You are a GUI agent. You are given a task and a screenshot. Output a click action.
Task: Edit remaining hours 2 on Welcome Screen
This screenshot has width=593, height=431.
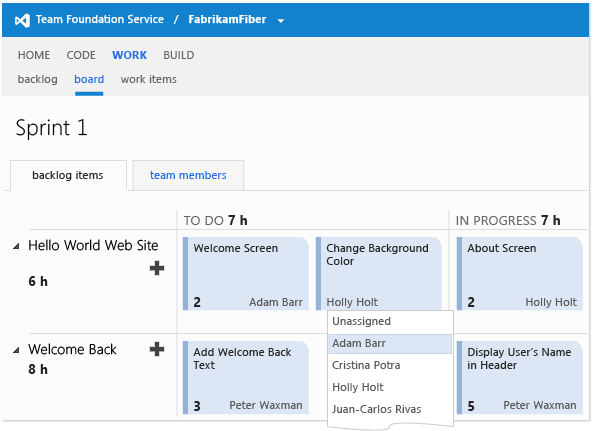click(x=197, y=302)
